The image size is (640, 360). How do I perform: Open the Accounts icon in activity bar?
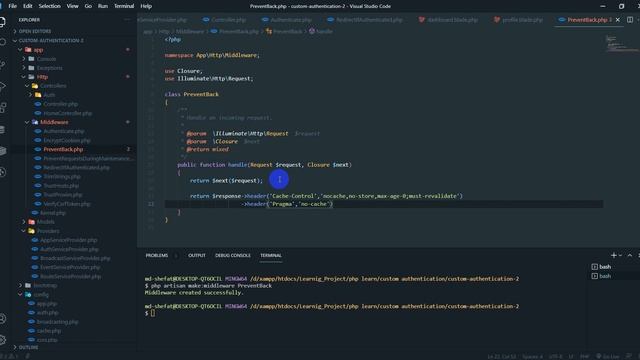coord(2,318)
